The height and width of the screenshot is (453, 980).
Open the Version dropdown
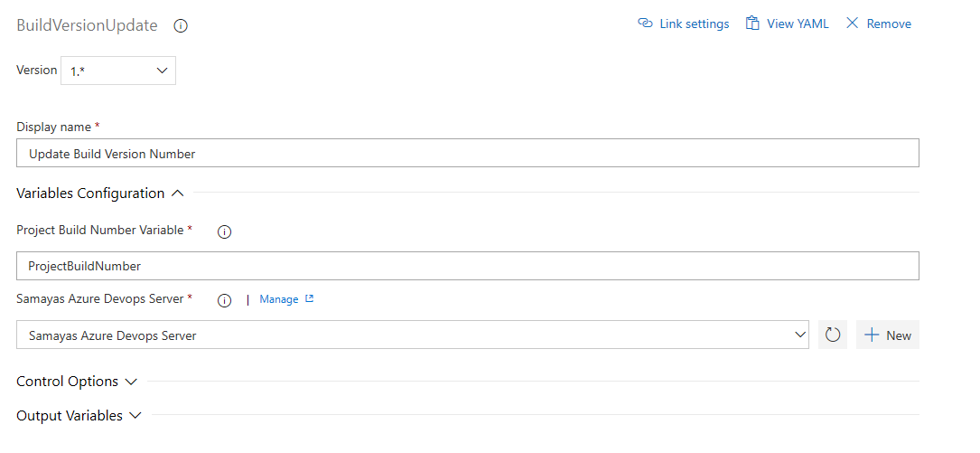tap(118, 71)
